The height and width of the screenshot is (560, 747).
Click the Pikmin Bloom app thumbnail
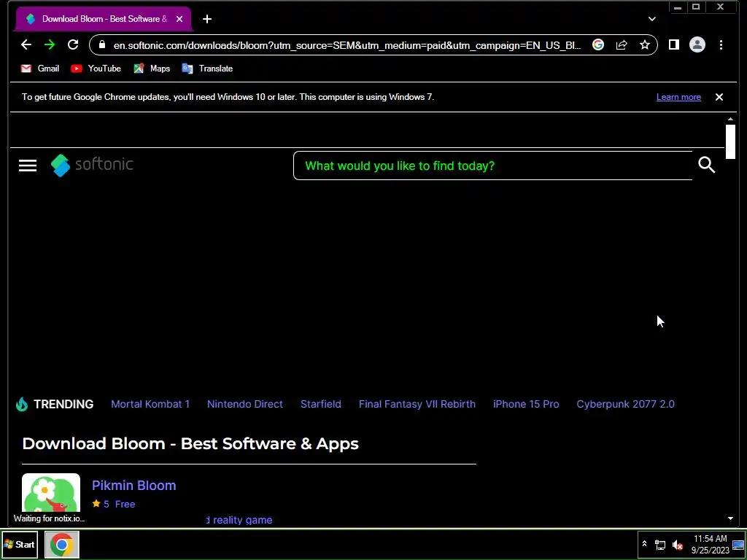click(x=51, y=492)
